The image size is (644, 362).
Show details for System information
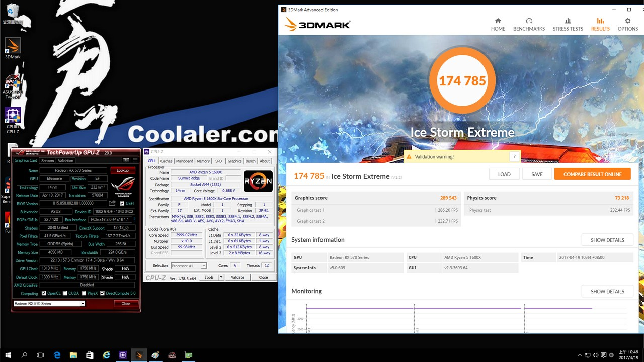tap(607, 240)
